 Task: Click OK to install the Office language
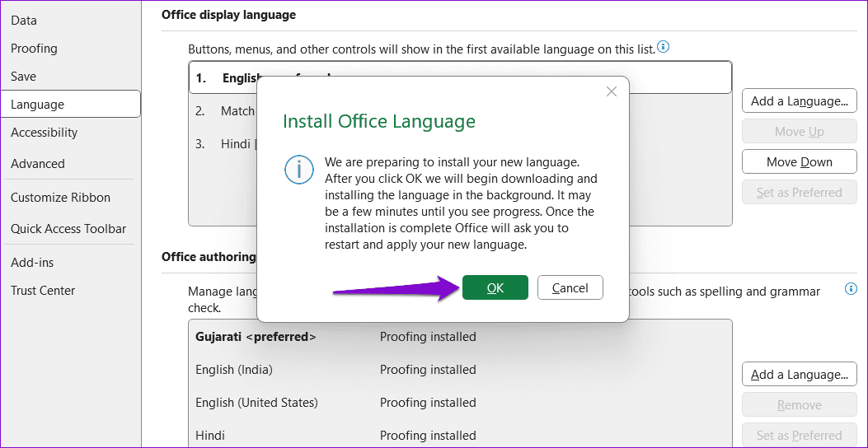[495, 287]
